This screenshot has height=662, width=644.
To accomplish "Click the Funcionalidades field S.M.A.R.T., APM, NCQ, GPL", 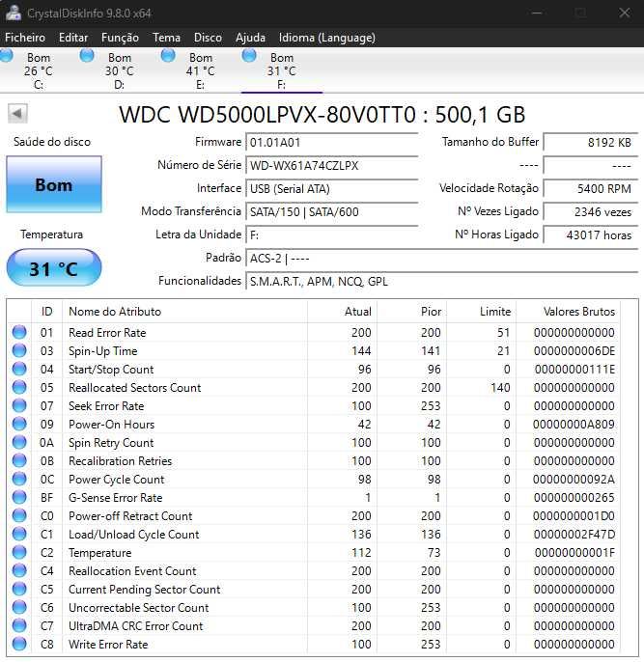I will pos(441,281).
